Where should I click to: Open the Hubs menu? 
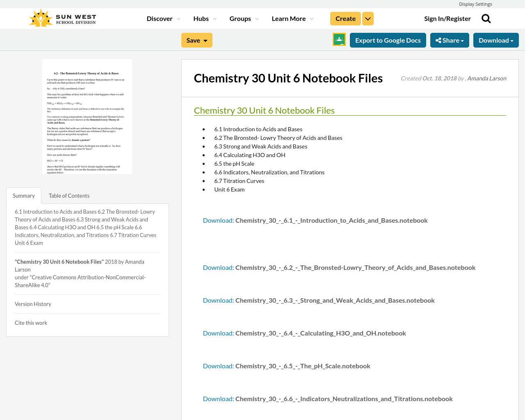(x=204, y=18)
